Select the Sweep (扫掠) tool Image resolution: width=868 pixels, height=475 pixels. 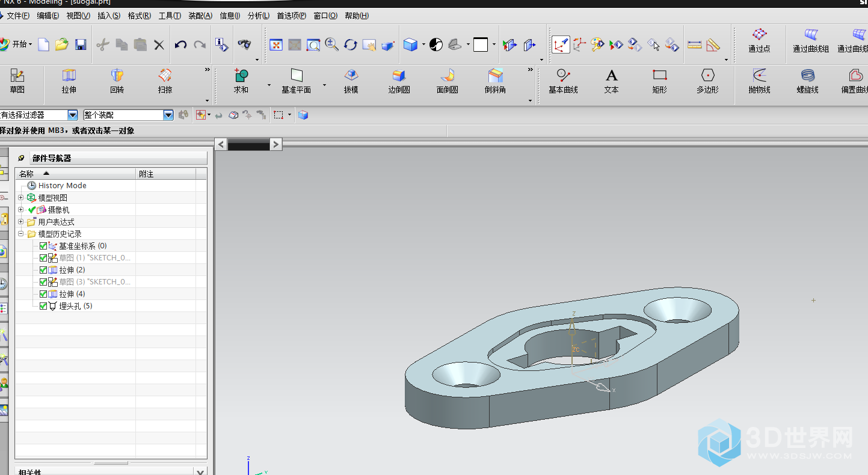(x=165, y=81)
